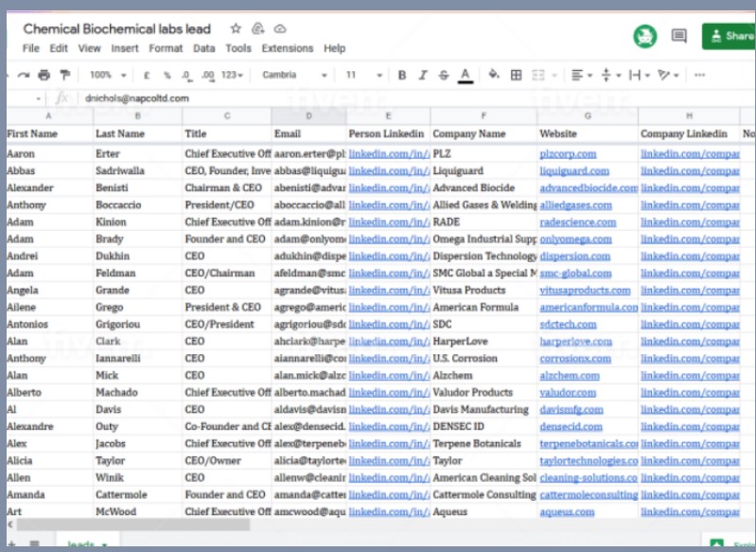756x552 pixels.
Task: Open the plzcorp.com website link
Action: [568, 154]
